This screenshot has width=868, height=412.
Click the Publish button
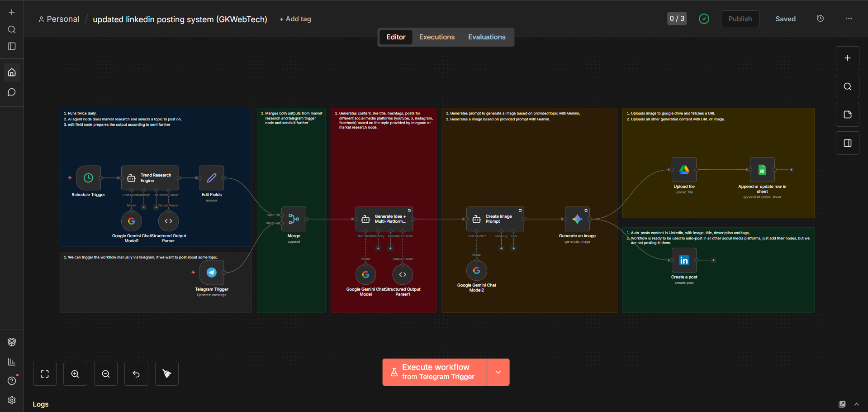(740, 19)
